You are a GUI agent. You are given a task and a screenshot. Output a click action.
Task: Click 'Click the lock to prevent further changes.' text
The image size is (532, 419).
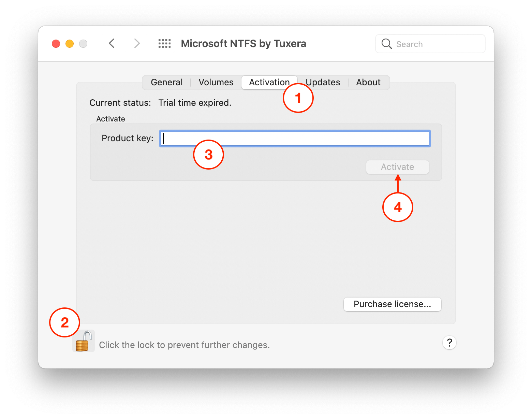tap(184, 345)
